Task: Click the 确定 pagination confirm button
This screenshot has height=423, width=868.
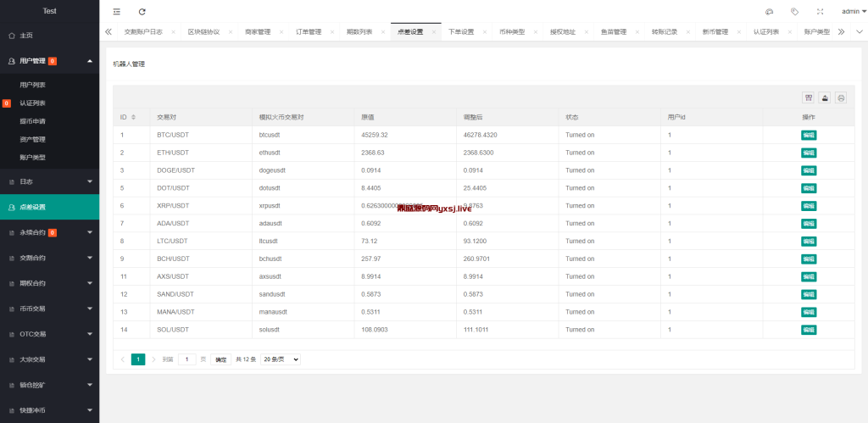Action: click(221, 359)
